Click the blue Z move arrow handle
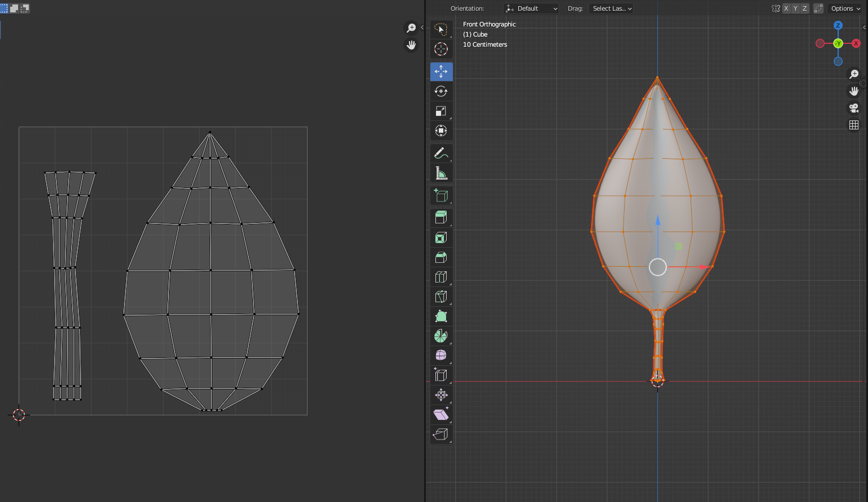Viewport: 868px width, 502px height. click(657, 220)
